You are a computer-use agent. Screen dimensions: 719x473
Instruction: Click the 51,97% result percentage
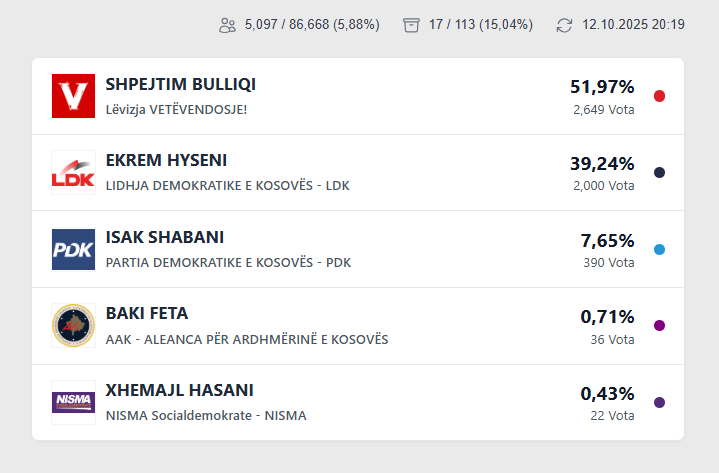(602, 87)
